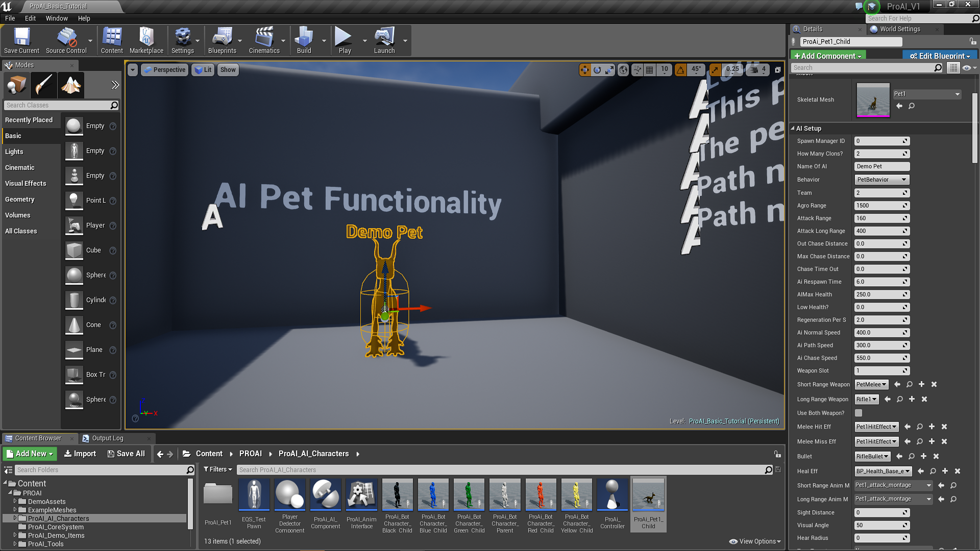Expand the Behavior dropdown for PetBehavior
This screenshot has height=551, width=980.
coord(904,180)
